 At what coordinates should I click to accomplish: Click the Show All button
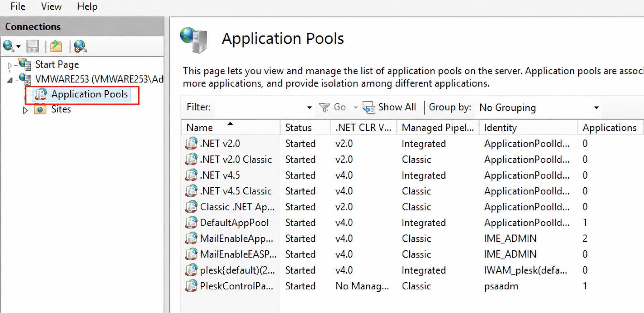coord(390,107)
